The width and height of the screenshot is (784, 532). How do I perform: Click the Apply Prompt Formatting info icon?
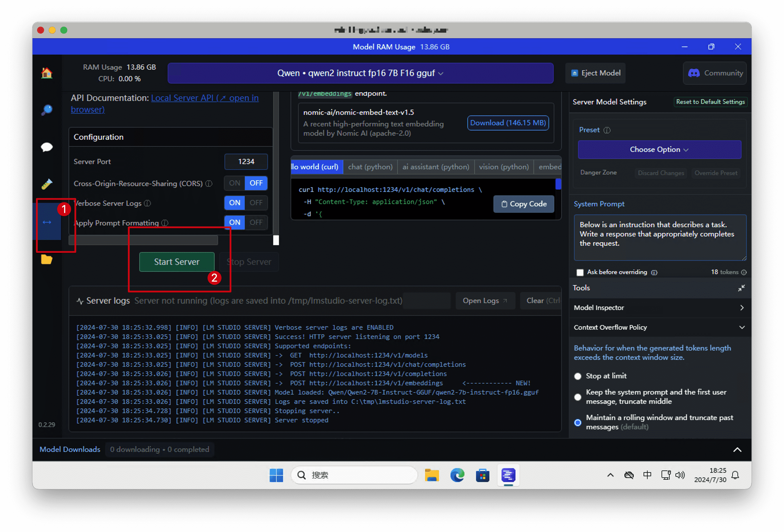[x=165, y=223]
